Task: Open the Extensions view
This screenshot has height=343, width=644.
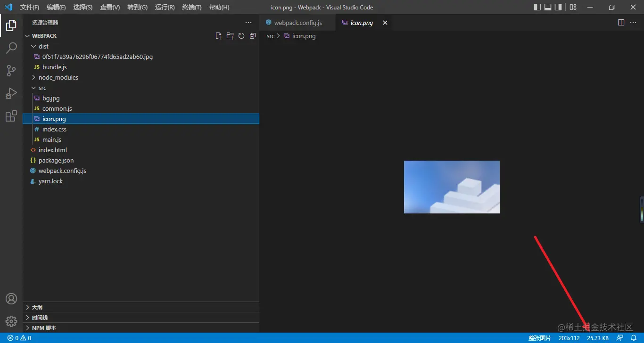Action: pos(11,116)
